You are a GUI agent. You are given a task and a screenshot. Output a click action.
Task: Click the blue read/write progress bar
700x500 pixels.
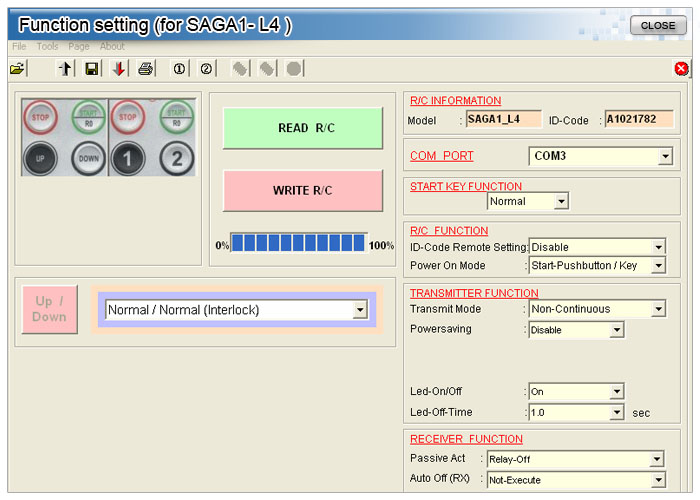click(x=299, y=243)
